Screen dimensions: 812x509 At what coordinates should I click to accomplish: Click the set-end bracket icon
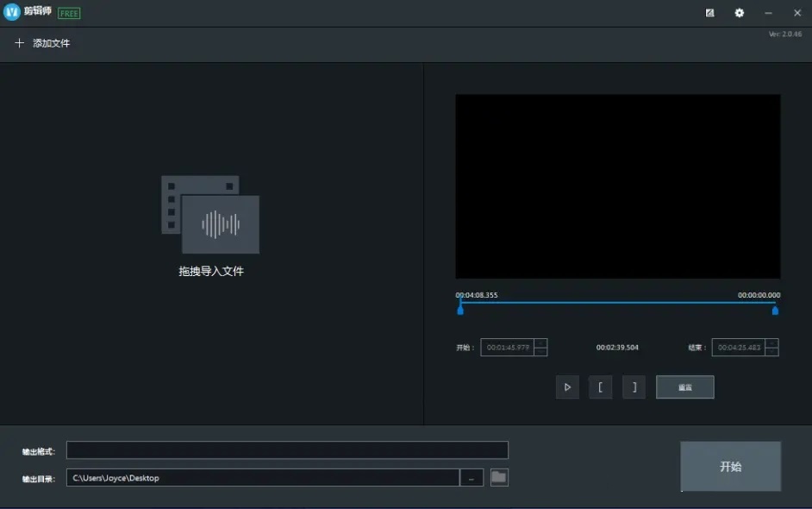coord(634,386)
